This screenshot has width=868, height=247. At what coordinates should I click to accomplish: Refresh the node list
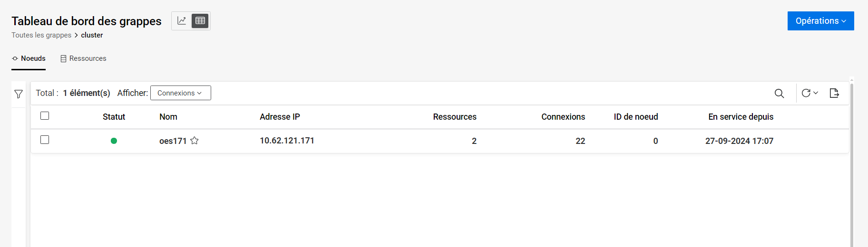tap(806, 93)
